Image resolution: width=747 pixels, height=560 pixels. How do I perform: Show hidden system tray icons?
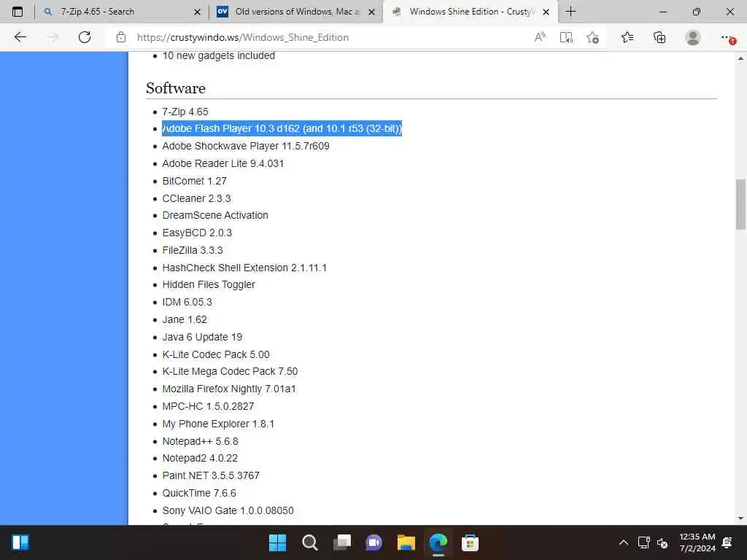[x=623, y=542]
